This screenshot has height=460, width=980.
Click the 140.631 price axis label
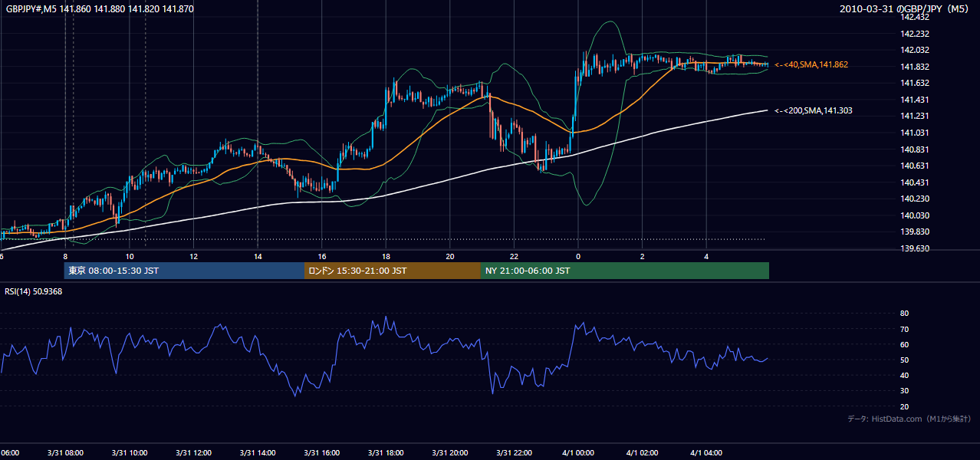point(916,166)
